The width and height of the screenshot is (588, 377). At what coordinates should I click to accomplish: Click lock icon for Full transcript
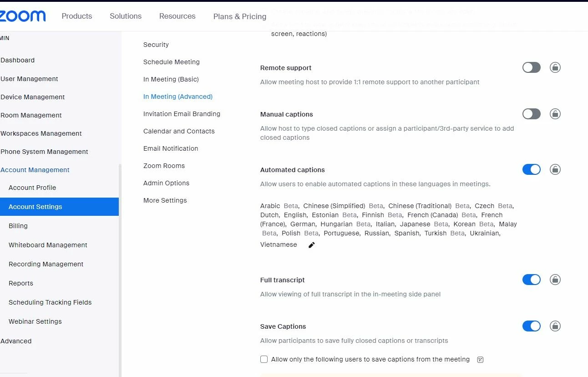[x=555, y=280]
